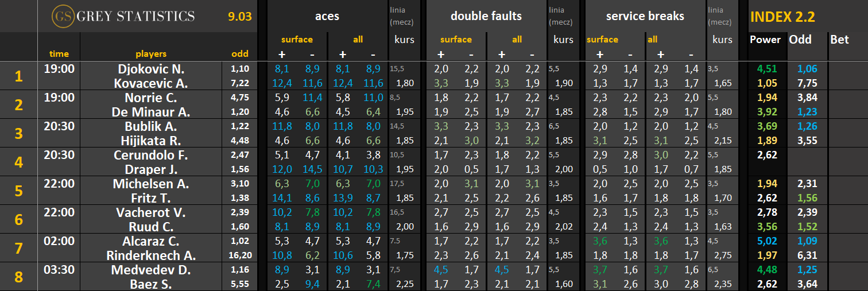The height and width of the screenshot is (291, 868).
Task: Click player name Medvedev D.
Action: pos(151,270)
